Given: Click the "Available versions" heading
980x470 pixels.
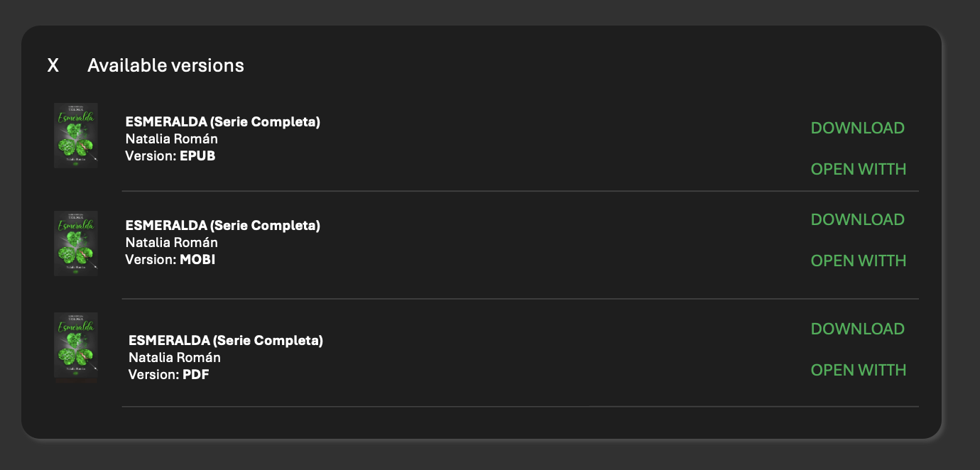Looking at the screenshot, I should pyautogui.click(x=165, y=66).
